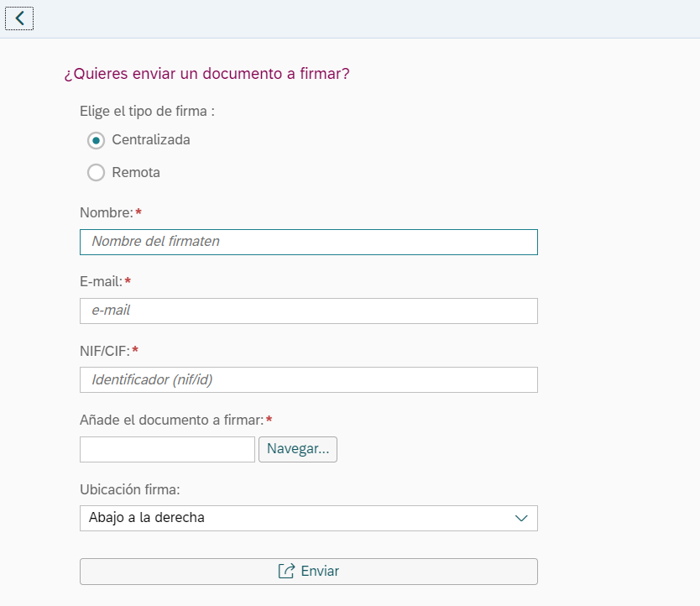Click the NIF/CIF field label
The image size is (700, 606).
tap(105, 351)
